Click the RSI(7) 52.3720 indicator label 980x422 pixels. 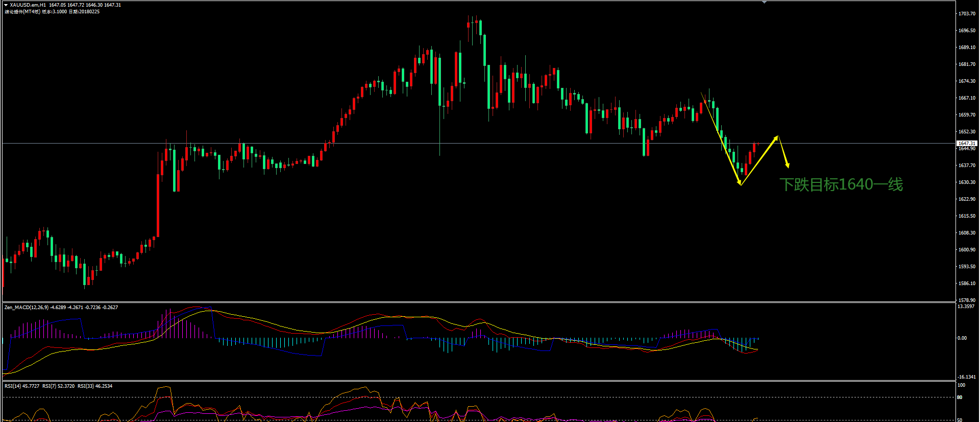pos(59,386)
